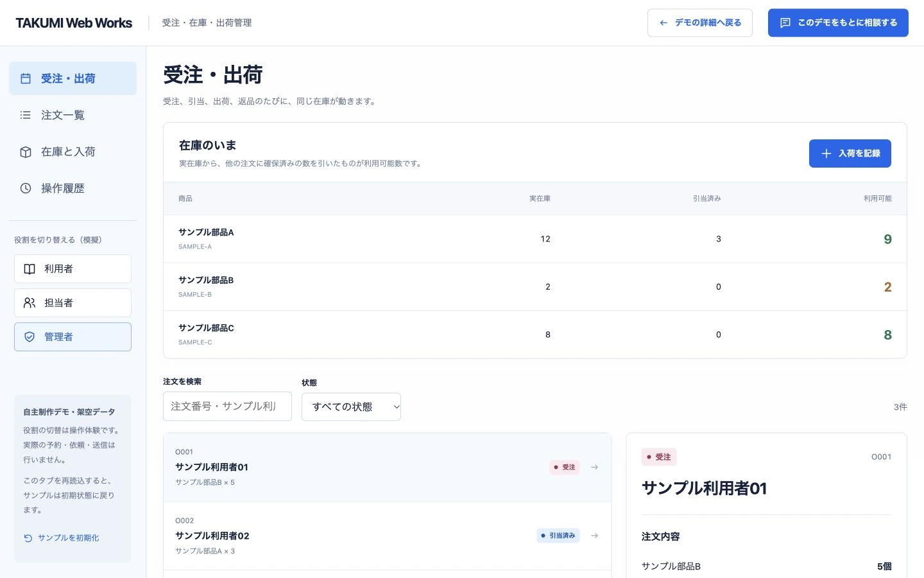The width and height of the screenshot is (924, 578).
Task: Click サンプルを初期化 link
Action: coord(62,538)
